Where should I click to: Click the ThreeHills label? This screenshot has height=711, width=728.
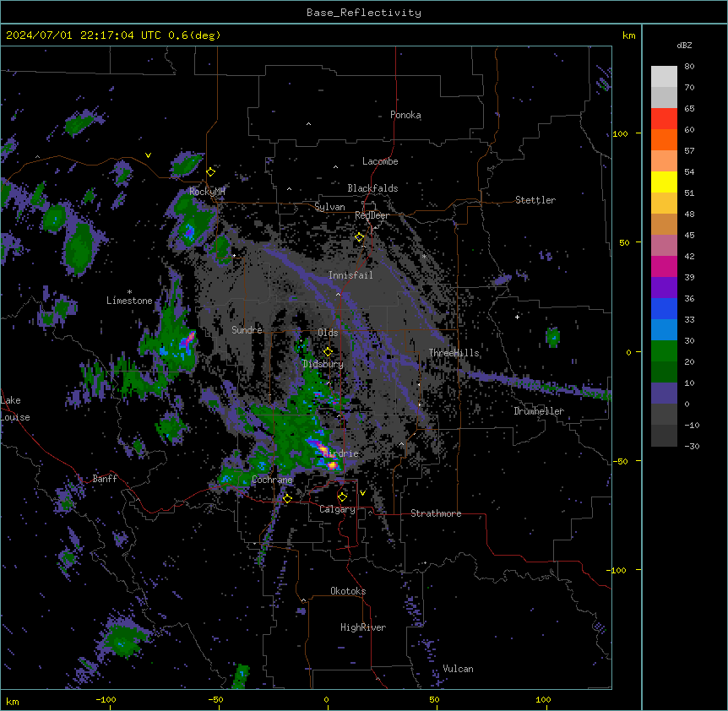(454, 353)
